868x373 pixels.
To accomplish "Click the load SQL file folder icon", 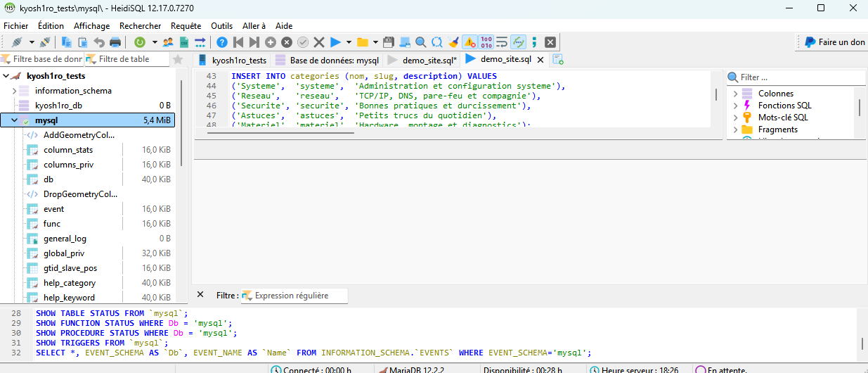I will click(x=363, y=42).
